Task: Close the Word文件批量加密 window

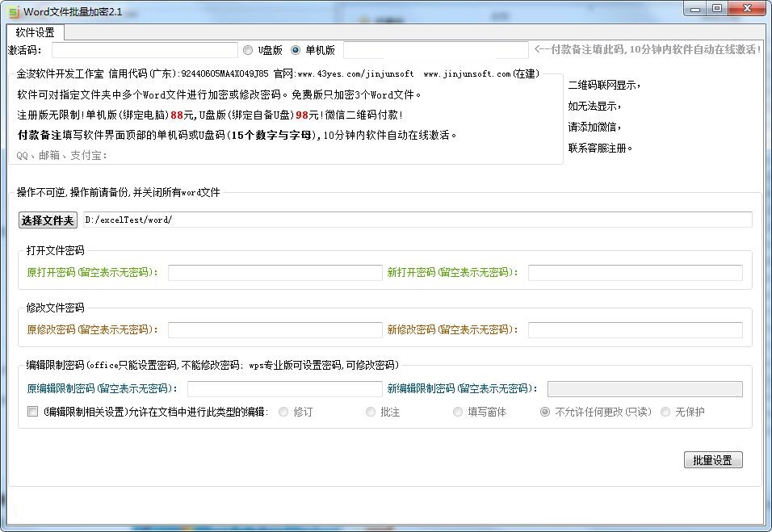Action: (x=747, y=8)
